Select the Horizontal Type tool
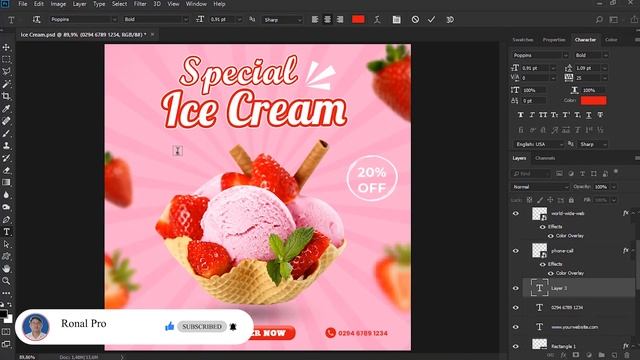 pos(6,232)
